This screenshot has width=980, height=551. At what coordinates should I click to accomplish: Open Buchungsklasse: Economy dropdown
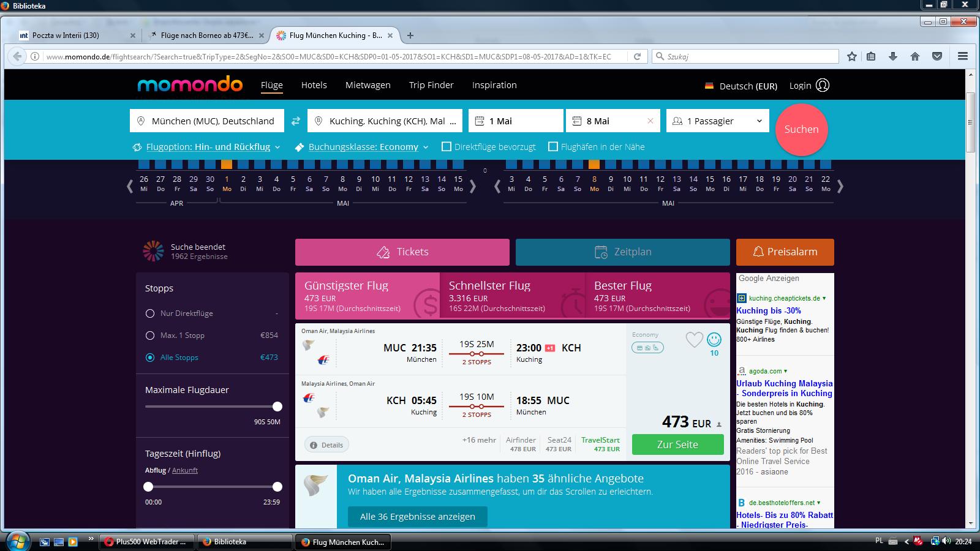(x=362, y=147)
